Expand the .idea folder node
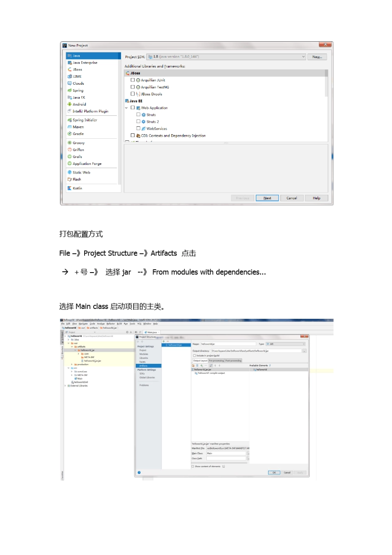Viewport: 392px width, 555px height. click(69, 339)
